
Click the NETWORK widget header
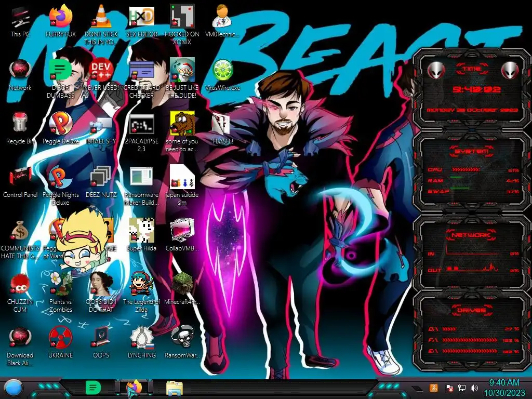point(472,235)
